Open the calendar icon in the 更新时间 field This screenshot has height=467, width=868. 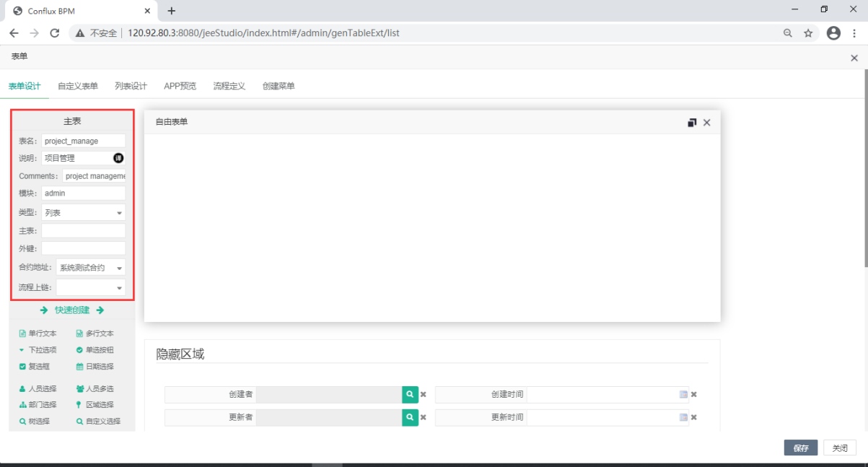click(x=683, y=417)
